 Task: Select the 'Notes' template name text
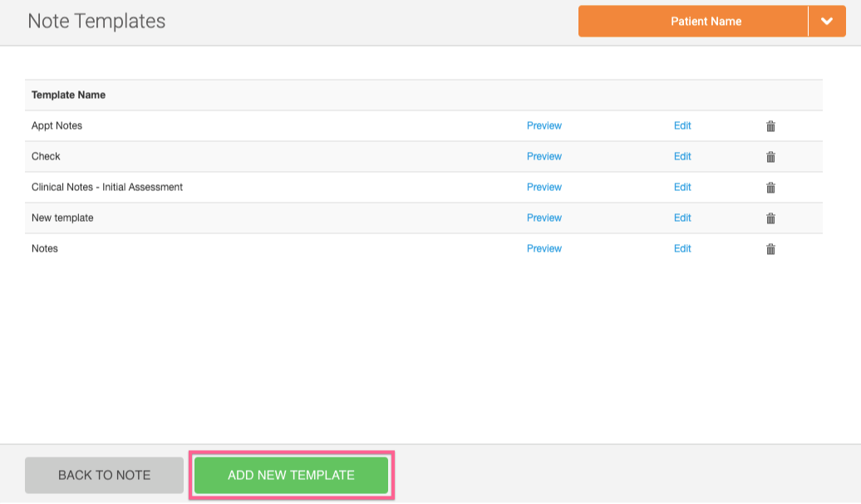pos(45,248)
